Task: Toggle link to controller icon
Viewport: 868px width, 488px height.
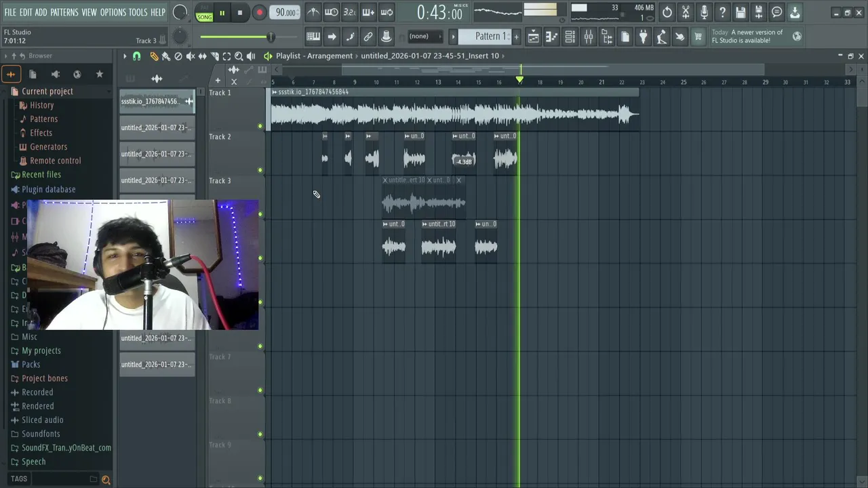Action: pos(368,37)
